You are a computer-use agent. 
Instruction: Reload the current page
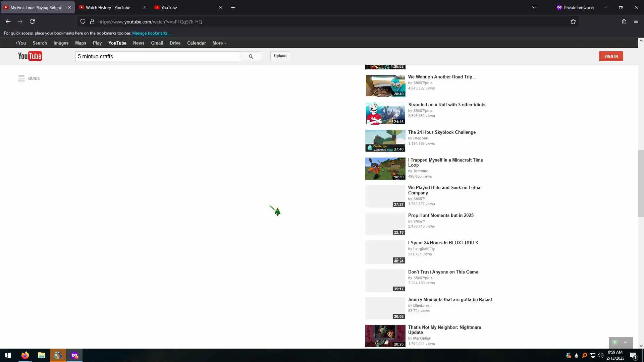pyautogui.click(x=32, y=22)
